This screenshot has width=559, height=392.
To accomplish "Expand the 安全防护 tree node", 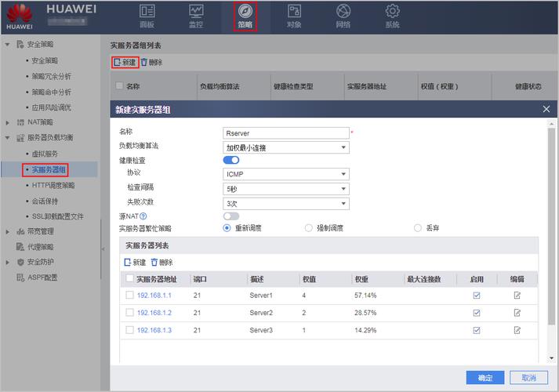I will 8,263.
